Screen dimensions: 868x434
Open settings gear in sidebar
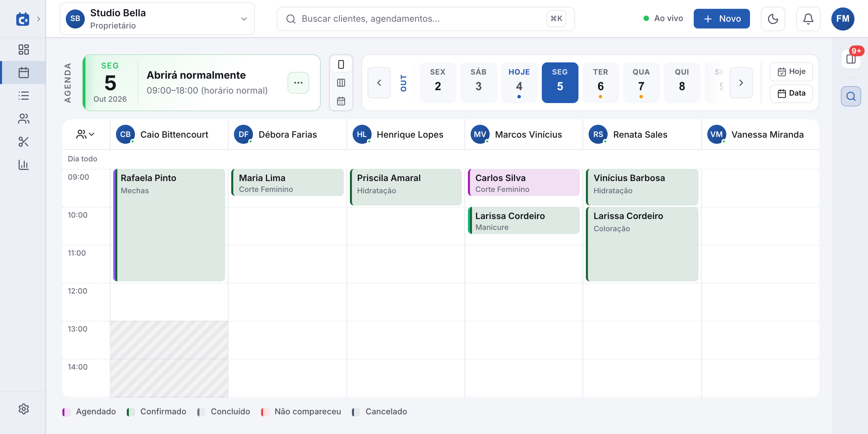click(x=23, y=409)
